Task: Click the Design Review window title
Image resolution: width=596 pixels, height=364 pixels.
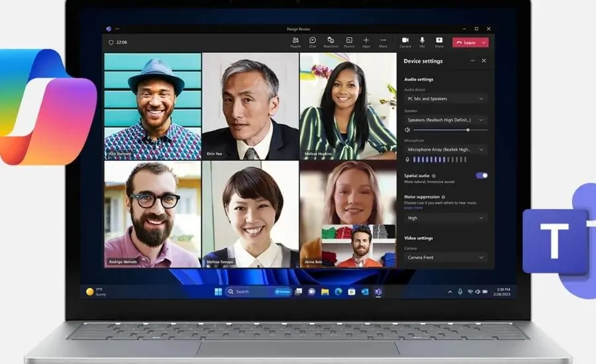Action: coord(299,29)
